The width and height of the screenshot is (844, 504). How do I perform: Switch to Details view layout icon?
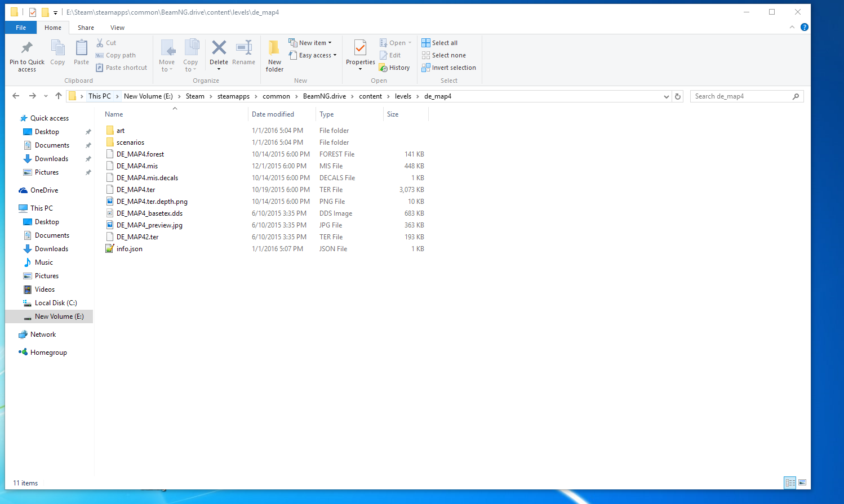(790, 483)
